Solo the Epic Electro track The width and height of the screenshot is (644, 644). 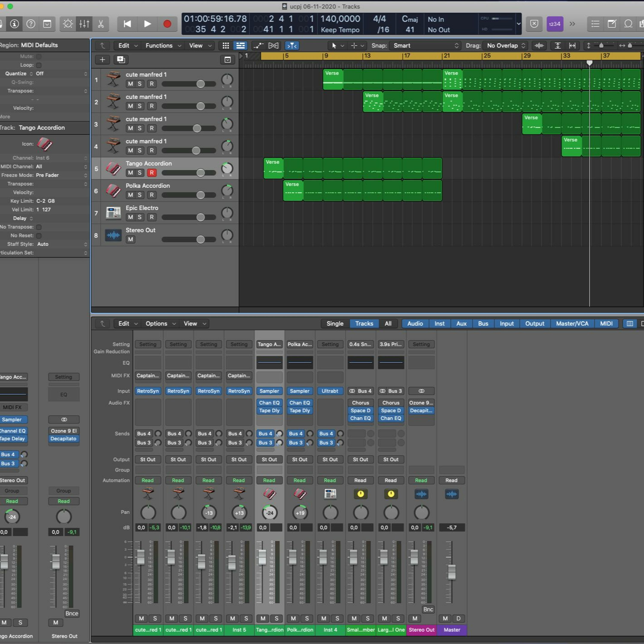(140, 217)
